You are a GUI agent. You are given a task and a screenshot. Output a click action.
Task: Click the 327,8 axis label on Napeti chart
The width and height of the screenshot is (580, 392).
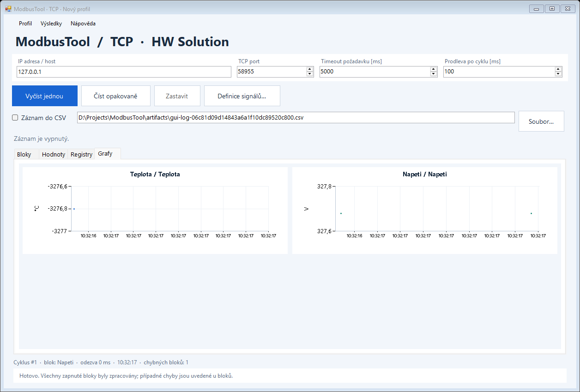[324, 187]
